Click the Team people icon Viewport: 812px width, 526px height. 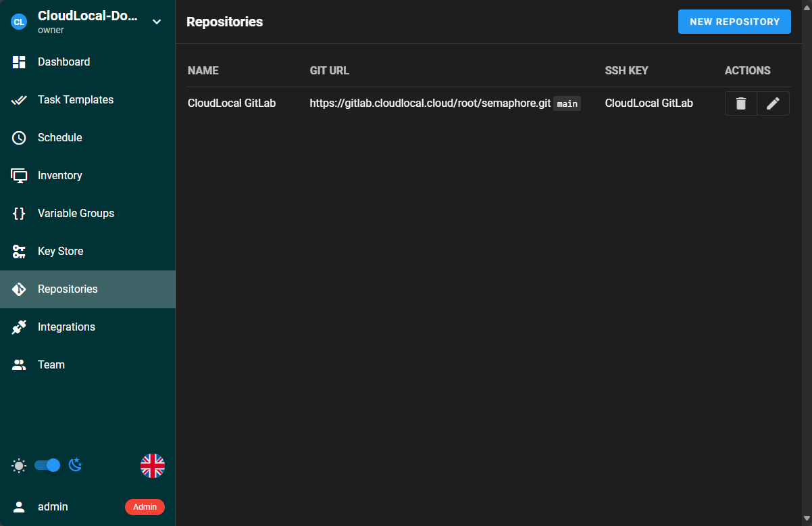(19, 365)
